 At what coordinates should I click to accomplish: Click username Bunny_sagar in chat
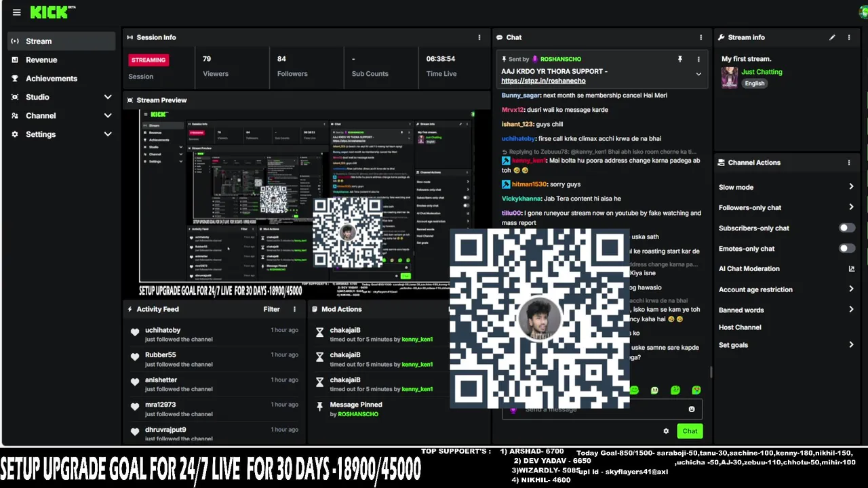[521, 96]
